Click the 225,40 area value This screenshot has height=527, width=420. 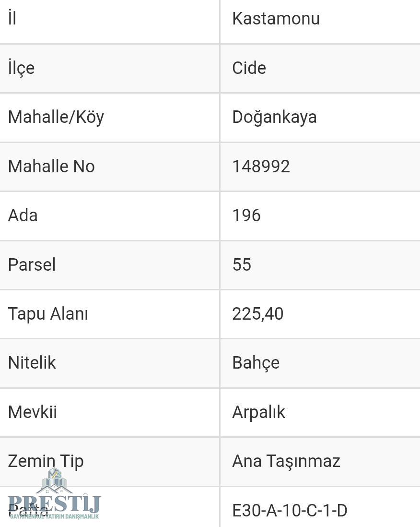point(257,314)
